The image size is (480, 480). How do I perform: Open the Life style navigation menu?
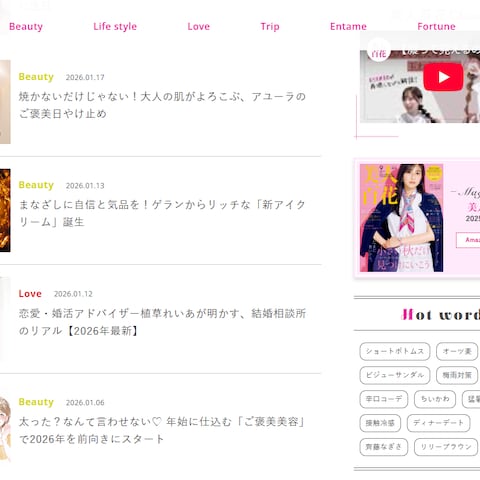click(x=115, y=26)
